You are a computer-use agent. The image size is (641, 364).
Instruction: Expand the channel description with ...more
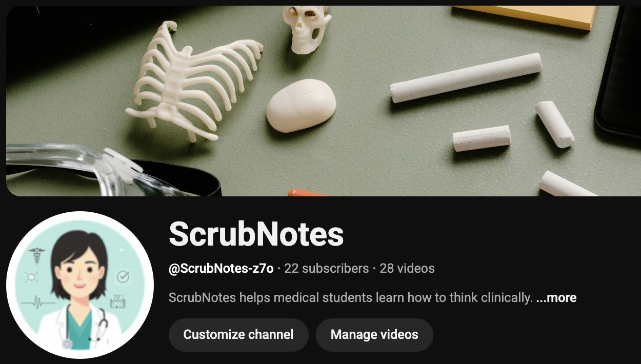[x=556, y=297]
